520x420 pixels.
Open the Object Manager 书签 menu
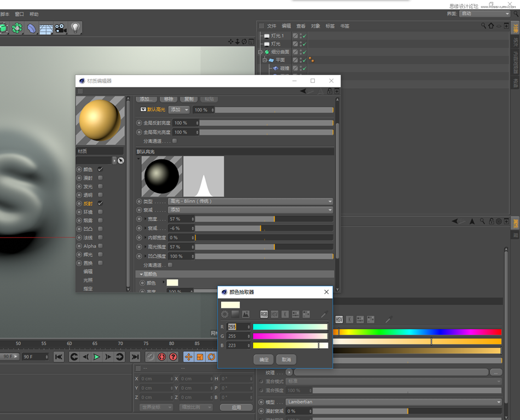(344, 26)
